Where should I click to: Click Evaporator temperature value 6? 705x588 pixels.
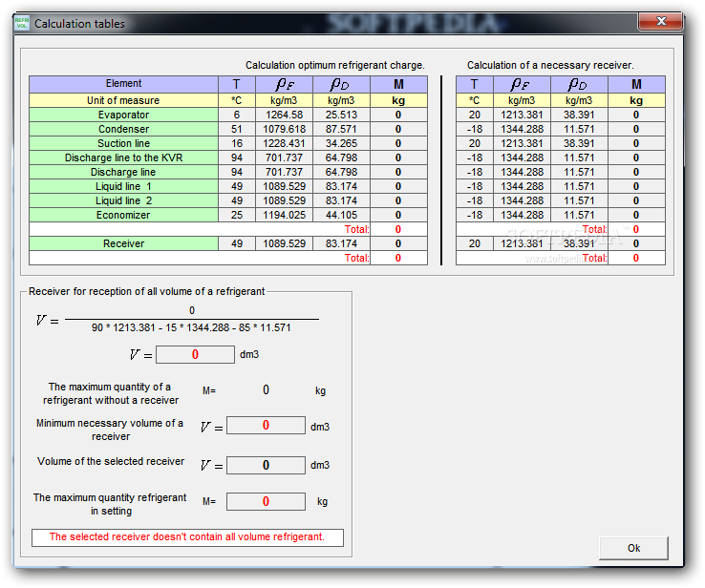coord(237,115)
